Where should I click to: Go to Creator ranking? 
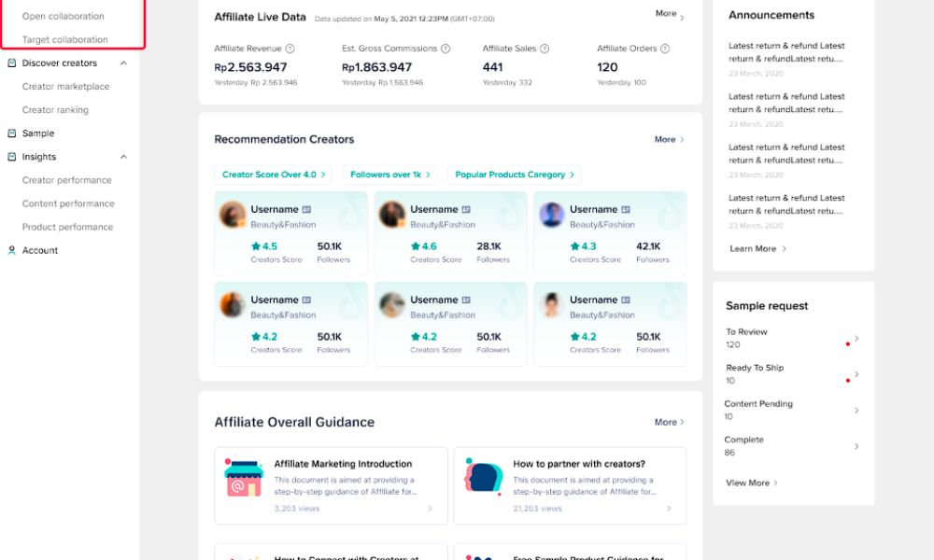[x=55, y=109]
